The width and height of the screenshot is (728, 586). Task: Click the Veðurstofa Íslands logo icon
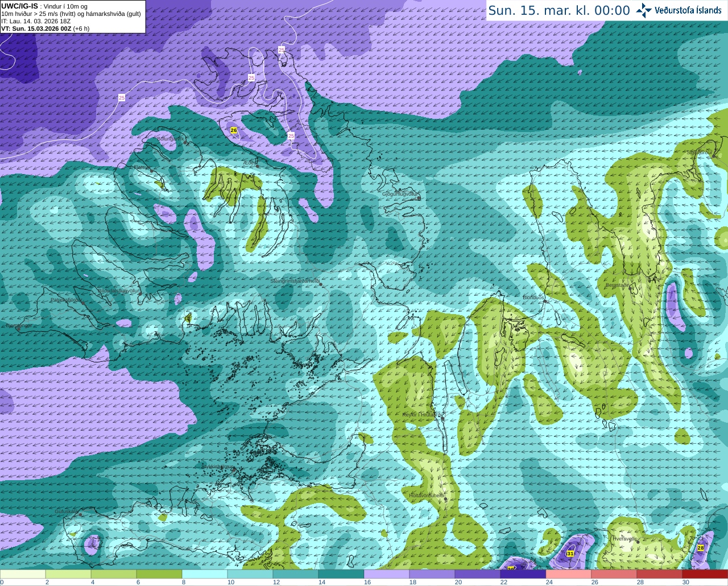[x=644, y=10]
